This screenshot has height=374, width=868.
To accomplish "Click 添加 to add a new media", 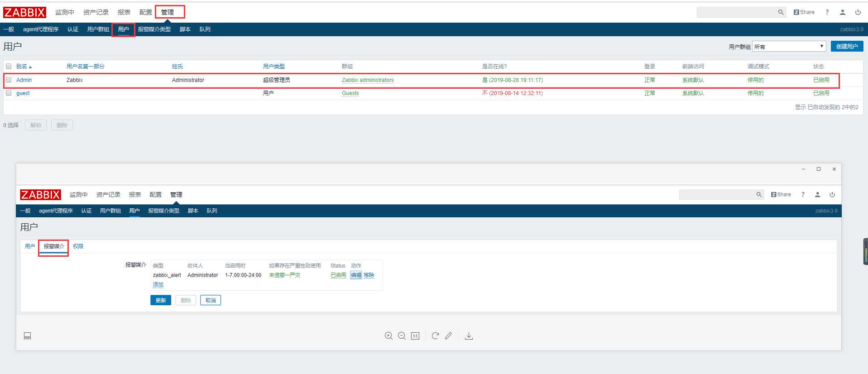I will point(158,285).
